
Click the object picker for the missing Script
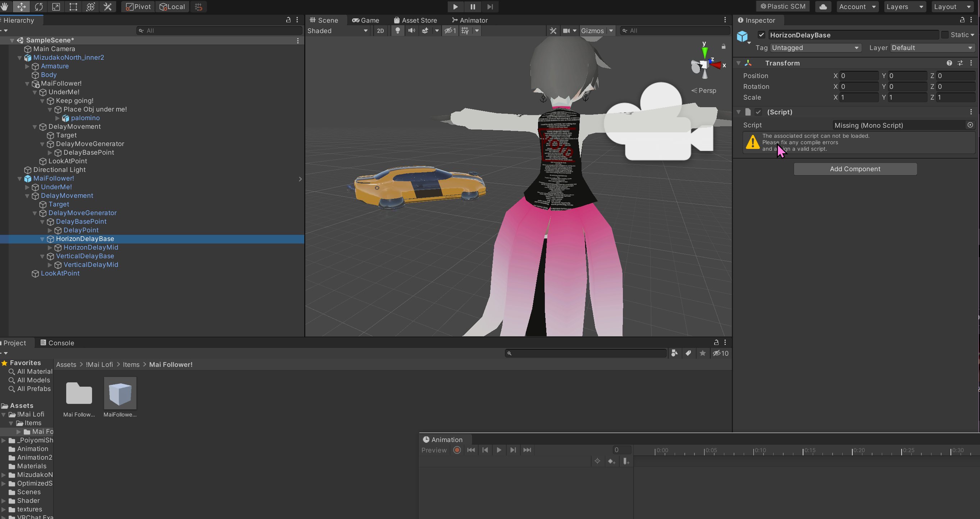click(970, 125)
